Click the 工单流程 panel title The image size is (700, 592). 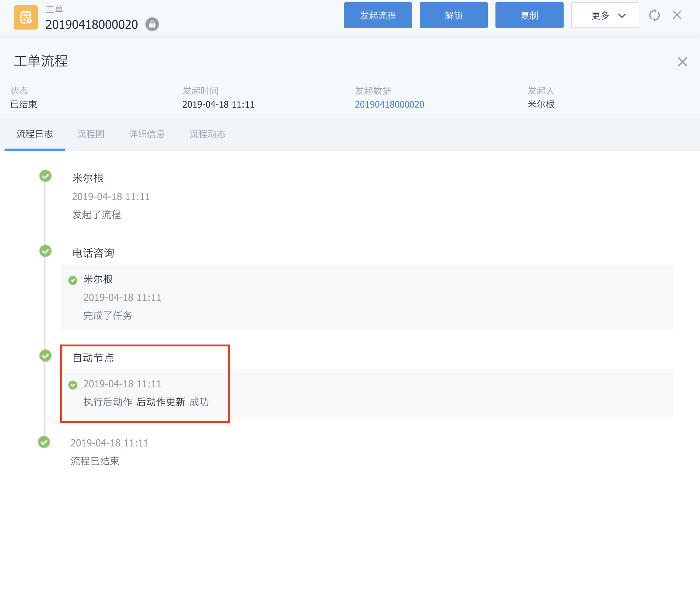point(41,61)
